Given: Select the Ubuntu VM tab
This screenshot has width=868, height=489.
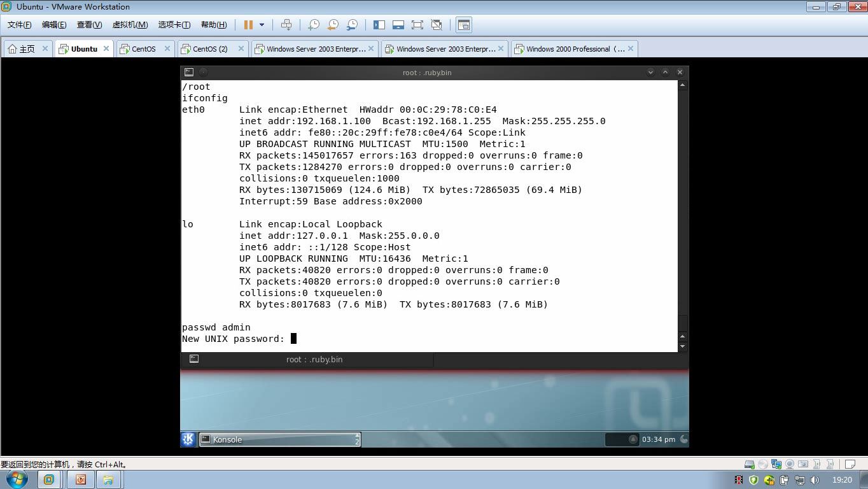Looking at the screenshot, I should 84,49.
